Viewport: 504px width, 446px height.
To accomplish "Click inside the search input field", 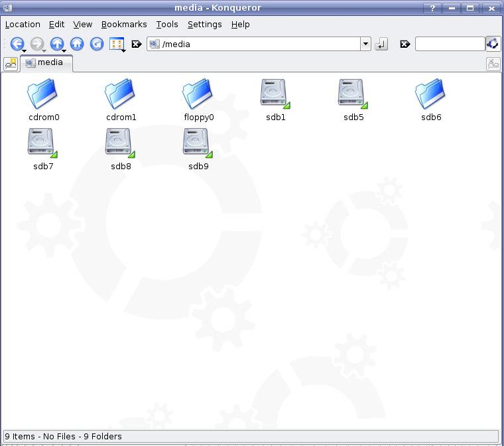I will 450,44.
